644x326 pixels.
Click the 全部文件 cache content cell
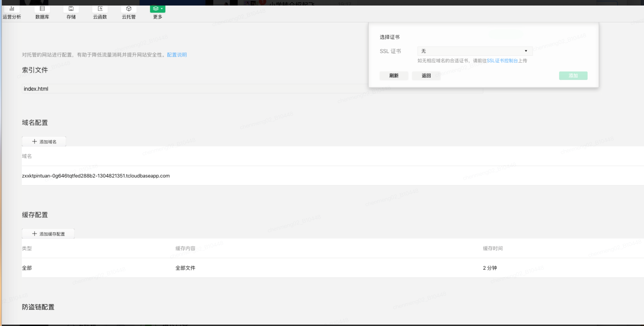(x=185, y=268)
